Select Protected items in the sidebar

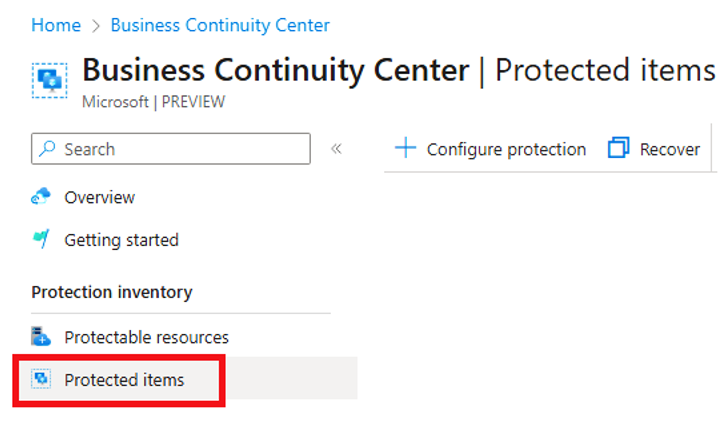tap(124, 380)
